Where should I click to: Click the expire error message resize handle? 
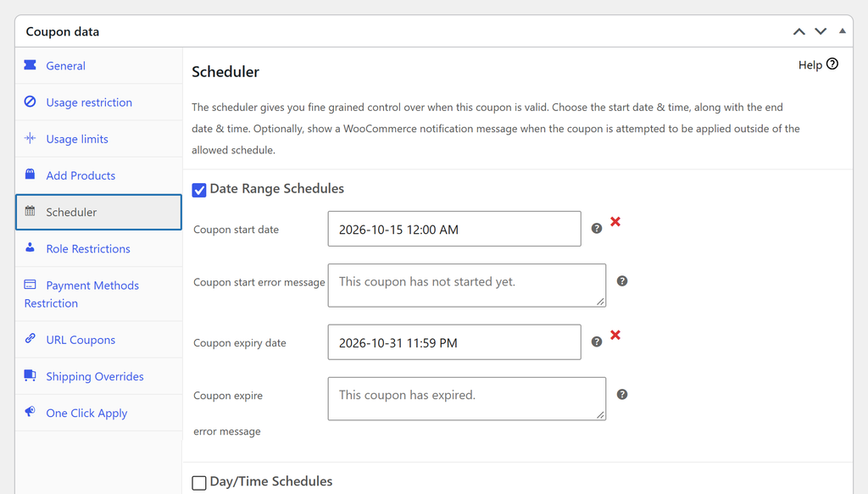[x=601, y=415]
